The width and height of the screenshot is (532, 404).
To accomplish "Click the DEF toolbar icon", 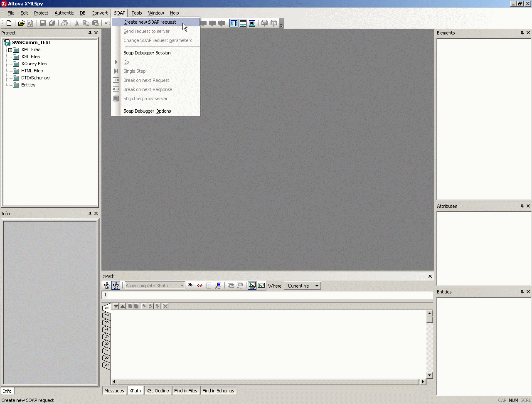I will coord(264,23).
